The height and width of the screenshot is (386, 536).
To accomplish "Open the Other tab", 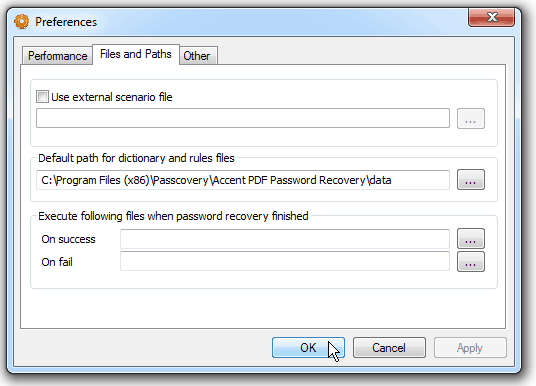I will [x=198, y=56].
